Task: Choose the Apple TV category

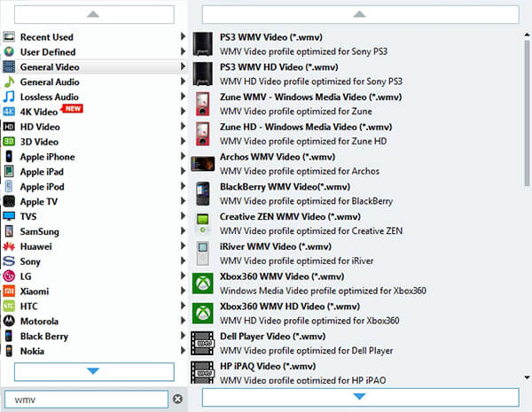Action: (x=94, y=201)
